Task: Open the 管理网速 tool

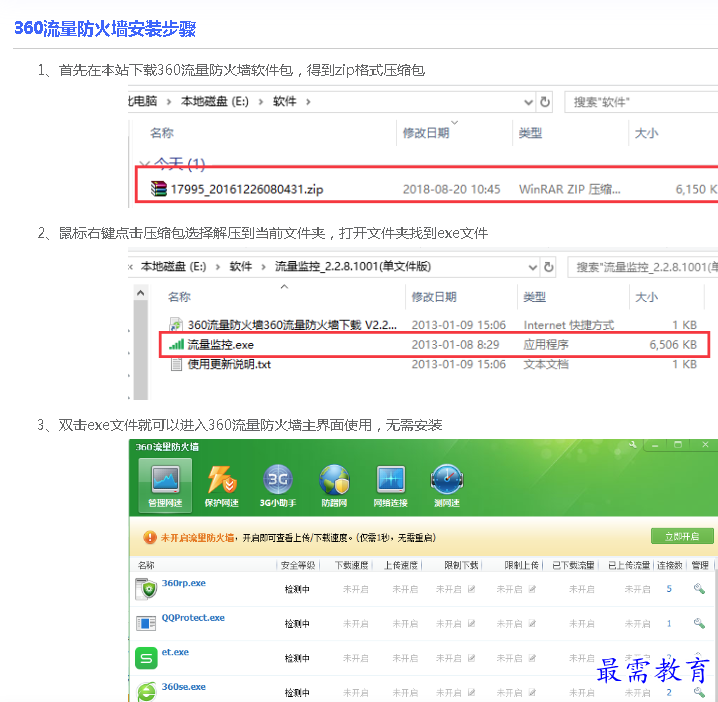Action: pyautogui.click(x=165, y=486)
